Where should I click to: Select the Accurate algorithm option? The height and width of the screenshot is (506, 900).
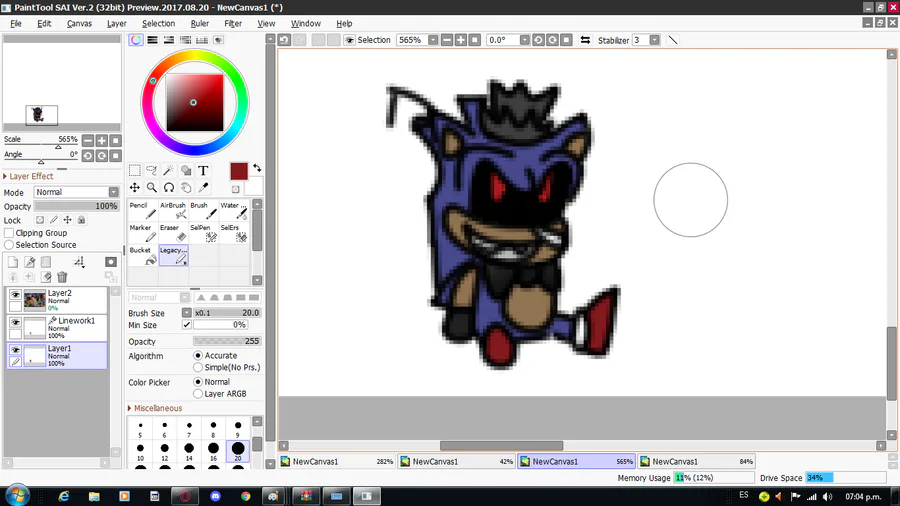(198, 356)
